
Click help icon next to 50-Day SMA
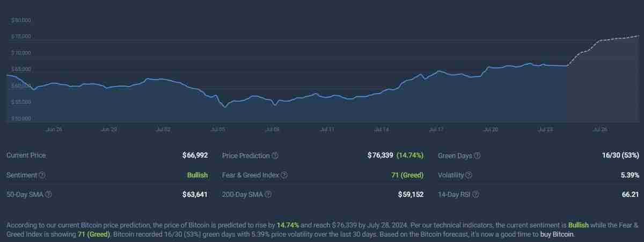pos(48,194)
